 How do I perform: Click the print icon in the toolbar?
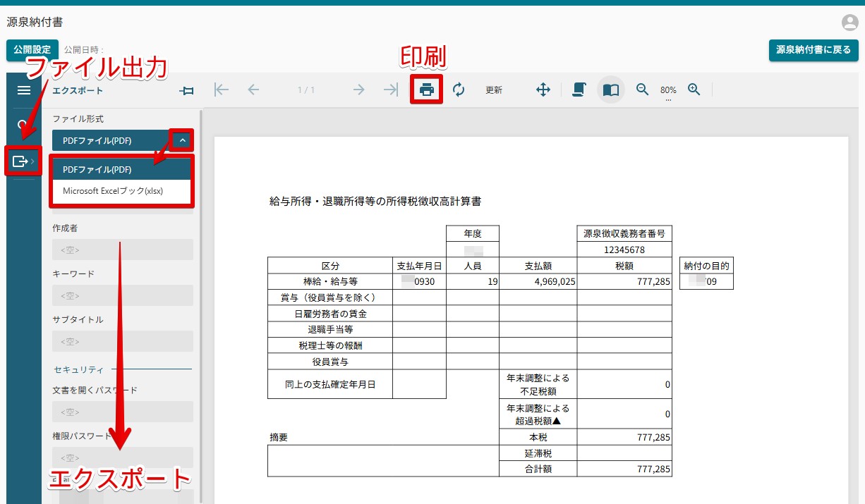pyautogui.click(x=426, y=90)
